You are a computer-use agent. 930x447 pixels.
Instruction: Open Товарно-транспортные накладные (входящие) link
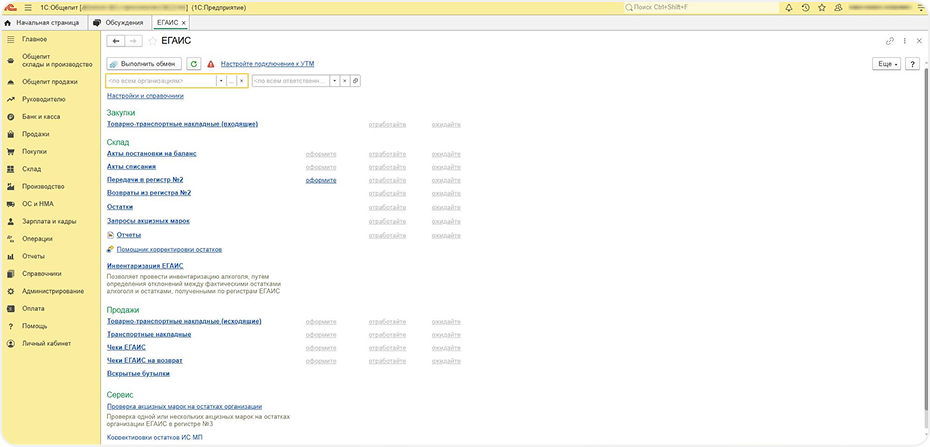(183, 124)
